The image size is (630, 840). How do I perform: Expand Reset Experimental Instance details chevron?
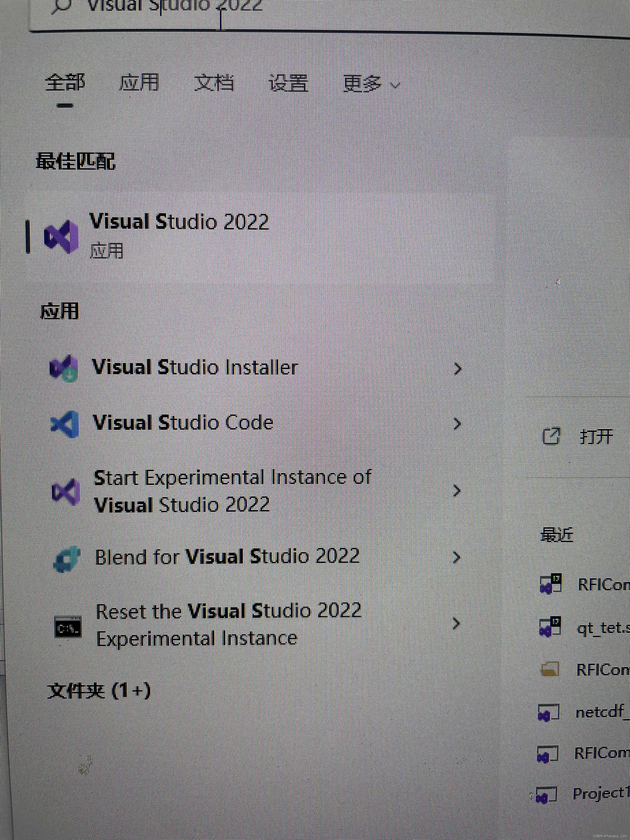tap(456, 624)
